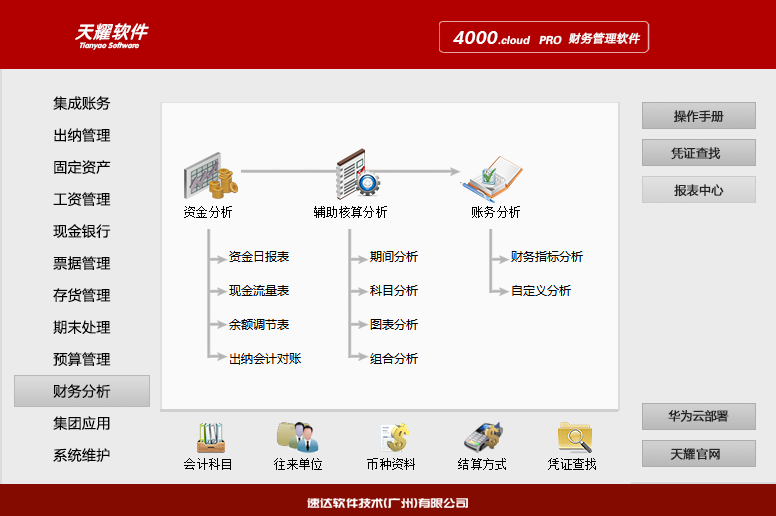The height and width of the screenshot is (516, 776).
Task: Open the 余额调节表 link
Action: pyautogui.click(x=259, y=325)
